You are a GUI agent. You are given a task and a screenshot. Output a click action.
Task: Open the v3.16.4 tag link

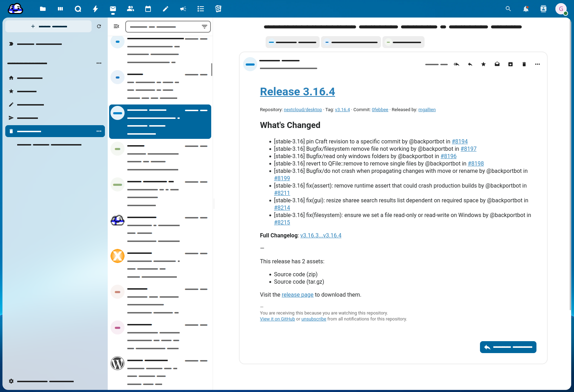pyautogui.click(x=342, y=110)
